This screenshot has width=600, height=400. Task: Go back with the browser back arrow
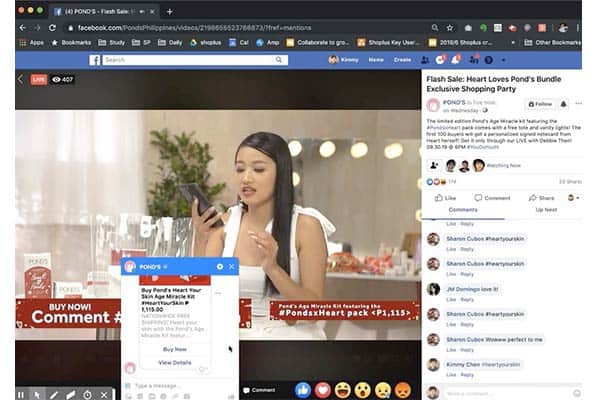tap(23, 28)
